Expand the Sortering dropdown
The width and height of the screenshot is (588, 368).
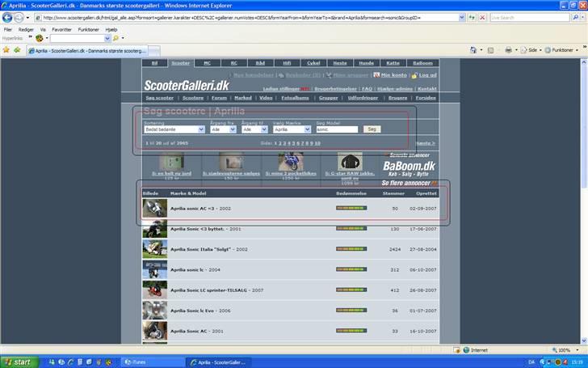pos(173,129)
